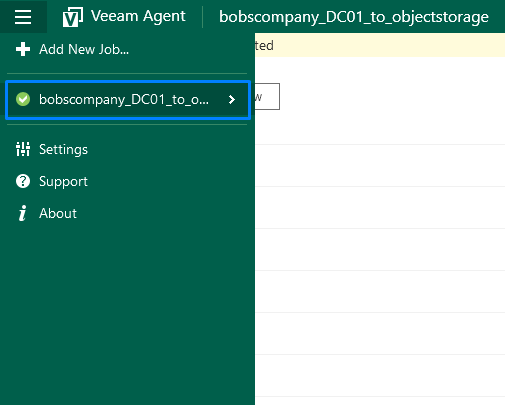Screen dimensions: 505x405
Task: Click the plus icon for new job
Action: [23, 49]
